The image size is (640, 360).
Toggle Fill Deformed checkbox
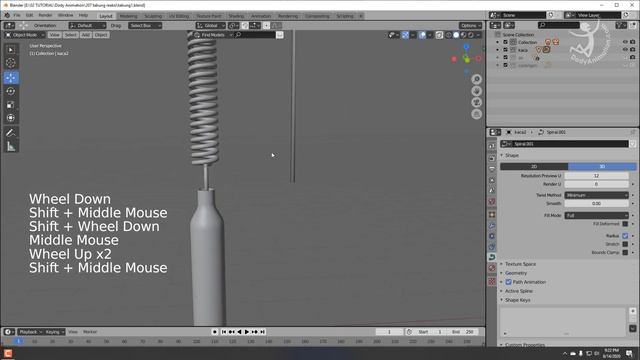click(625, 224)
